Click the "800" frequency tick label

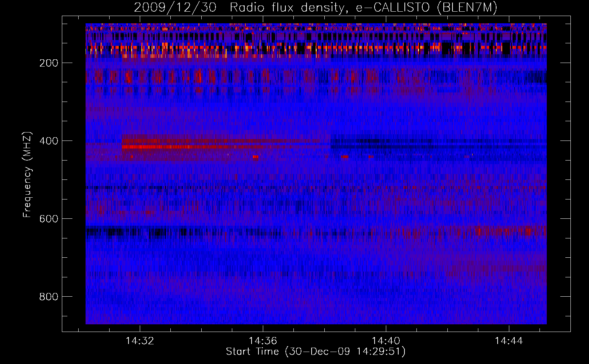pyautogui.click(x=49, y=297)
